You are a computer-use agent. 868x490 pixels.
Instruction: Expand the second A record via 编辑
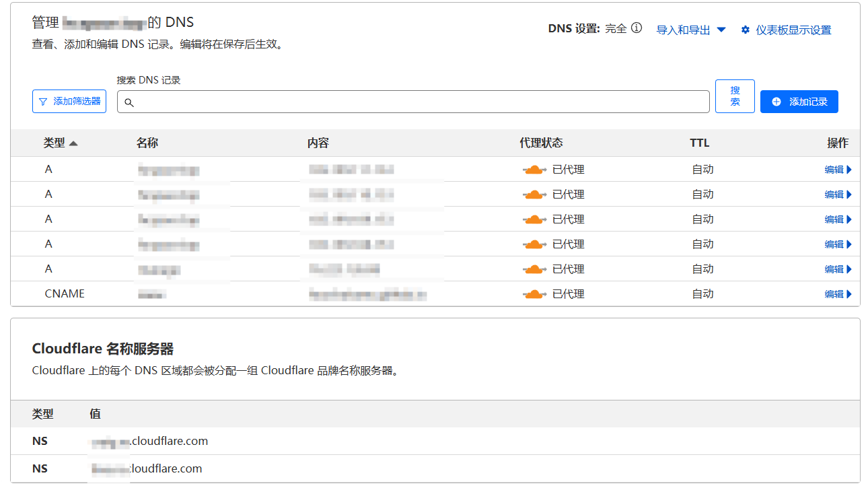(x=838, y=195)
